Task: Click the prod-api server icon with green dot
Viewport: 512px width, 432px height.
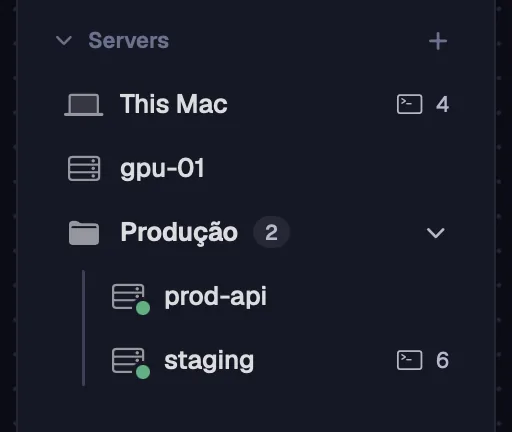Action: click(131, 299)
